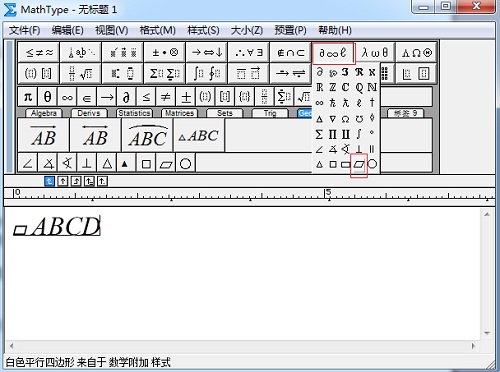The image size is (500, 372).
Task: Insert rationals ℚ symbol
Action: pyautogui.click(x=359, y=87)
